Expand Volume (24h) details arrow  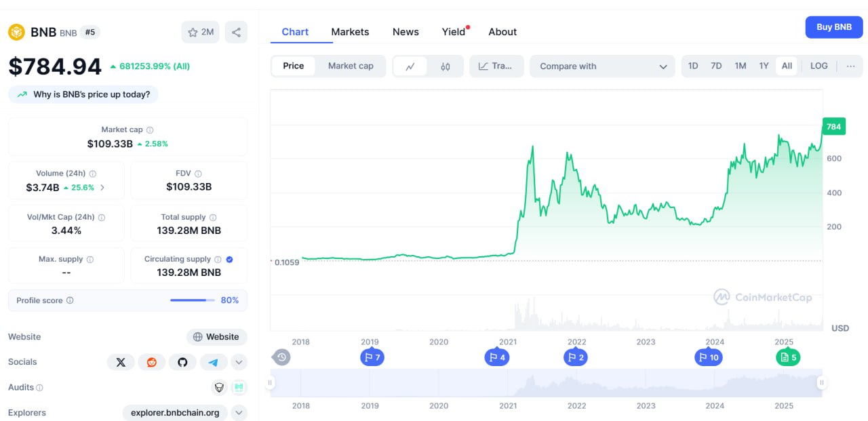102,187
